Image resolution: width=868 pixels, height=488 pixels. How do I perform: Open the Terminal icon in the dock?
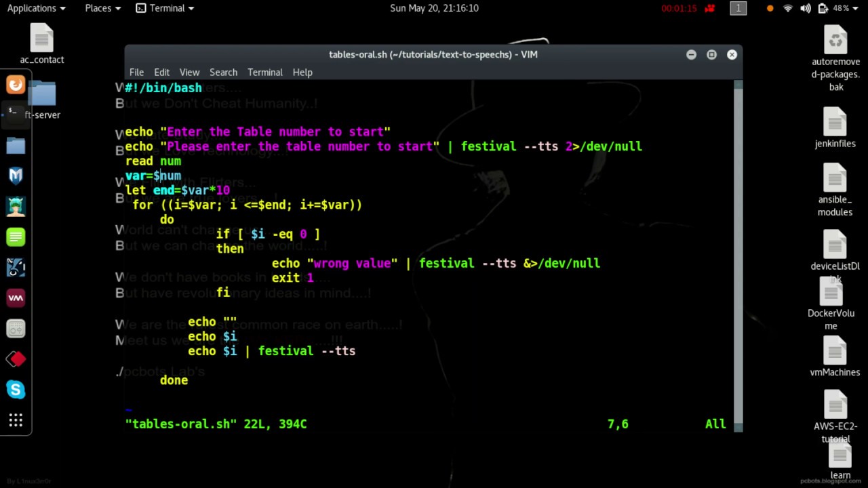click(14, 113)
